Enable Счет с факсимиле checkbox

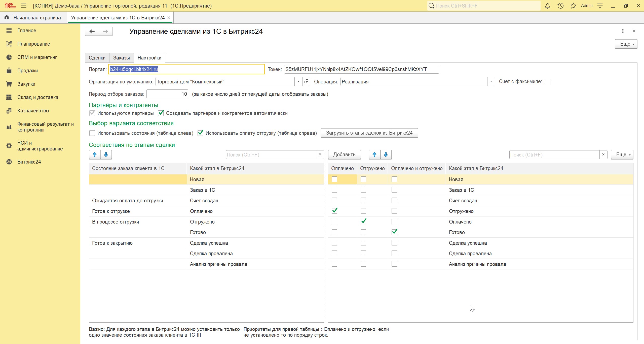click(x=547, y=81)
